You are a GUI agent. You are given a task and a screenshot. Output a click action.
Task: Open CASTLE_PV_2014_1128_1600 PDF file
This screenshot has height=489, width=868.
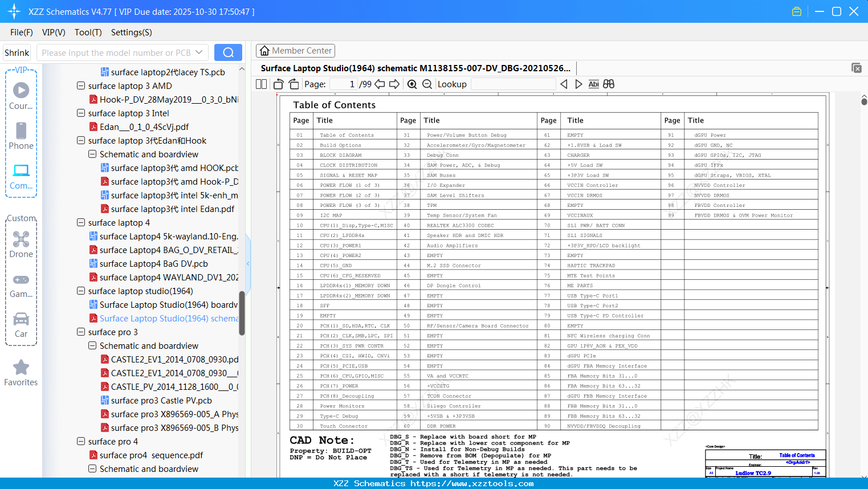tap(169, 386)
